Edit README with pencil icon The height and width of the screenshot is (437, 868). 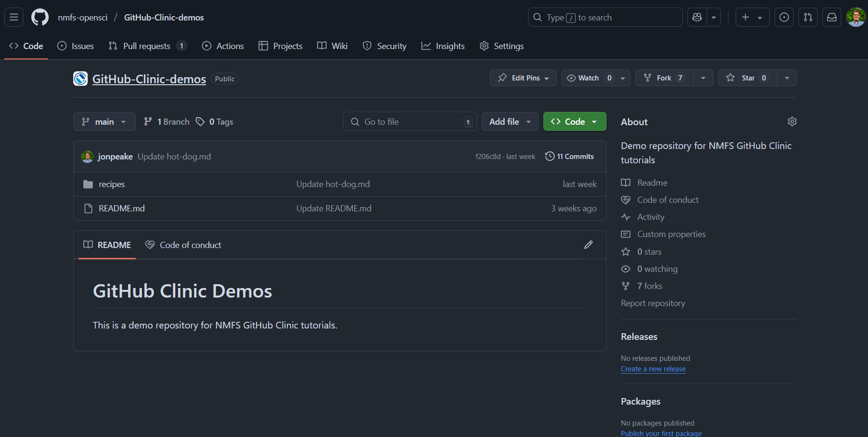(589, 245)
